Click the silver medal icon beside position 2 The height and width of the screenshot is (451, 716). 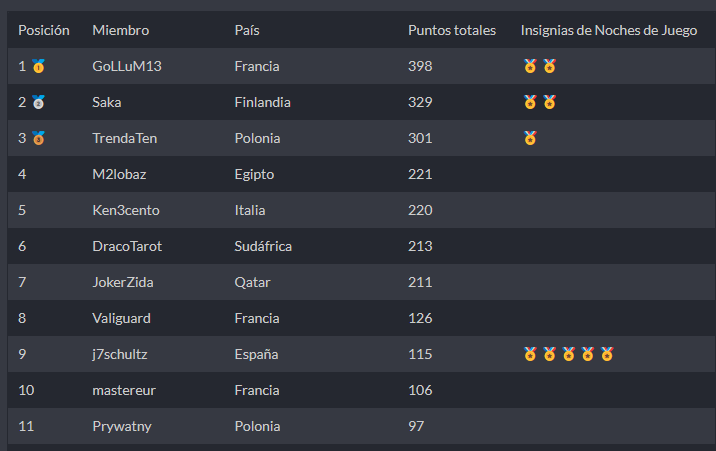38,102
